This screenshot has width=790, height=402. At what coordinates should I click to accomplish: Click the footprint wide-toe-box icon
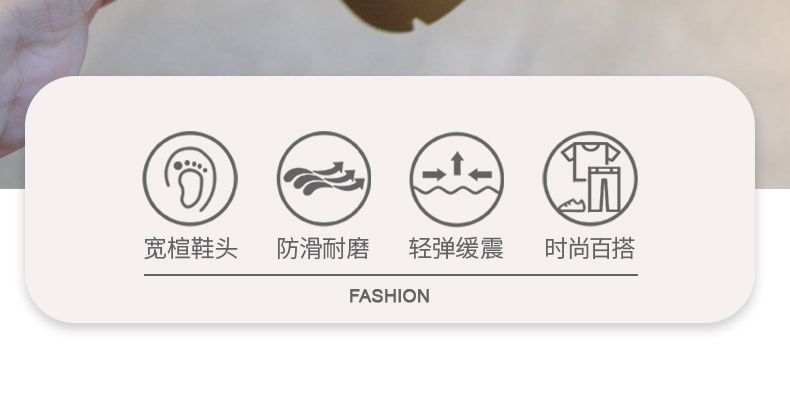(190, 178)
